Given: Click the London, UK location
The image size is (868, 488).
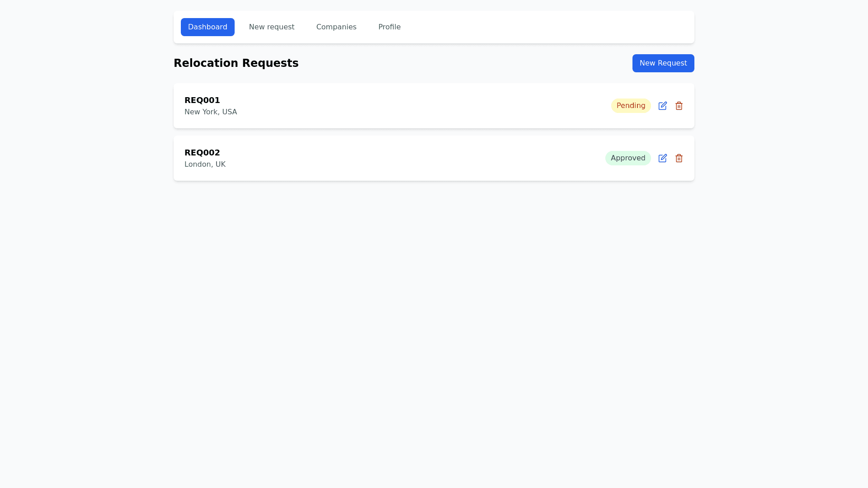Looking at the screenshot, I should (205, 164).
